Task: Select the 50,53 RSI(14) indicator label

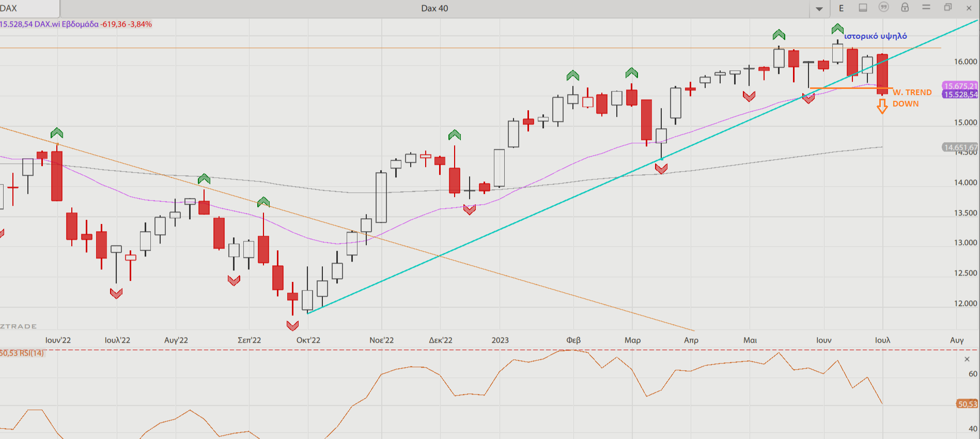Action: (22, 353)
